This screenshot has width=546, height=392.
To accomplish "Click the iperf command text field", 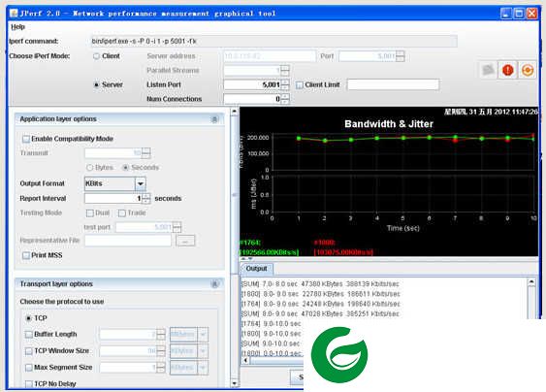I will [273, 41].
